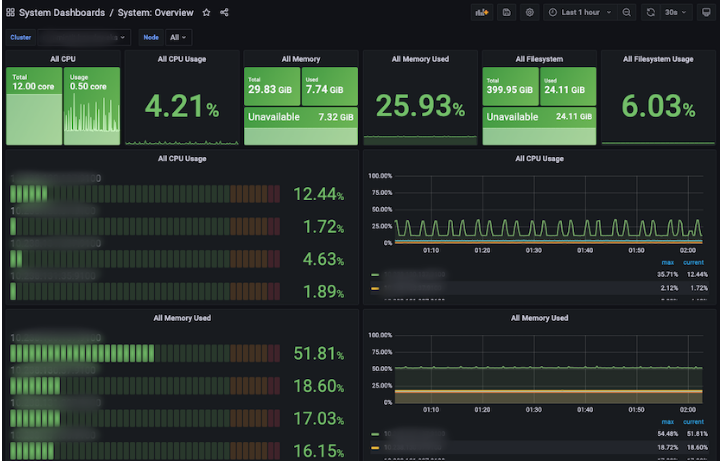
Task: Click the Total 12.00 core tile
Action: click(34, 106)
